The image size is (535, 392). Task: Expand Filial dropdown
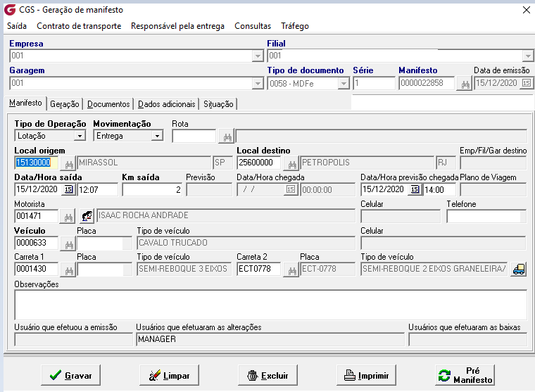pyautogui.click(x=528, y=56)
